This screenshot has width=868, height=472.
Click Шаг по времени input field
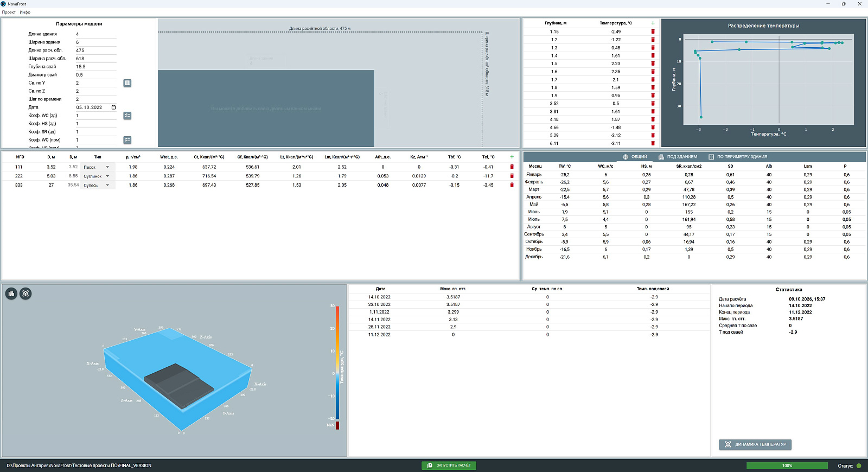click(95, 99)
